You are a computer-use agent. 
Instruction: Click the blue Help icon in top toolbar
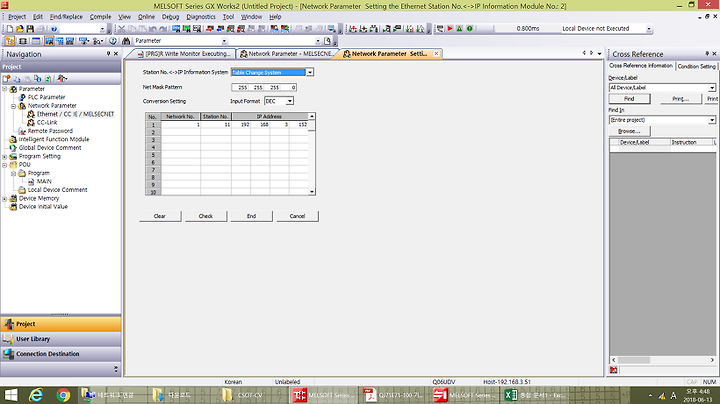pyautogui.click(x=54, y=28)
